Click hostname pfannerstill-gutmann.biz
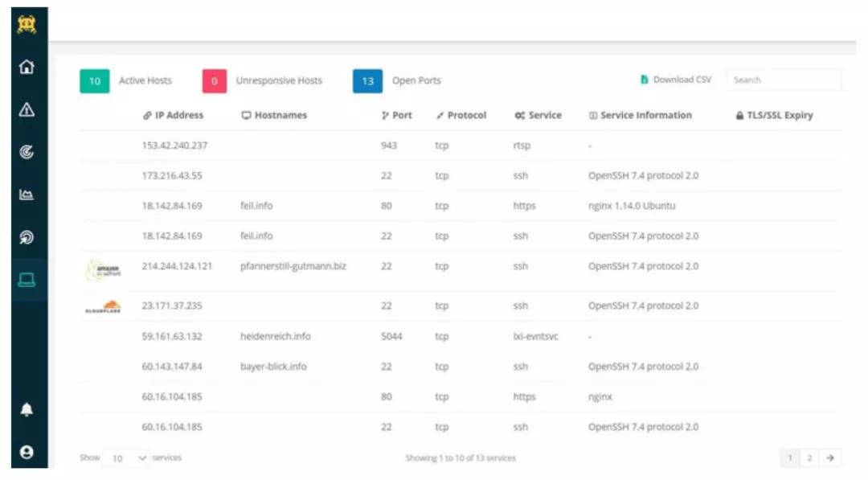Viewport: 868px width, 480px height. click(293, 266)
